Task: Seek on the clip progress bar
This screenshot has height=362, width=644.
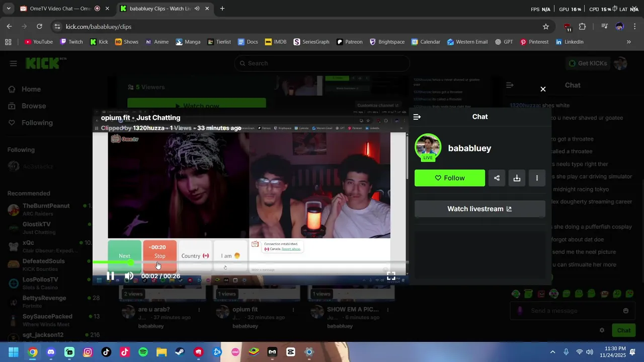Action: pos(250,262)
